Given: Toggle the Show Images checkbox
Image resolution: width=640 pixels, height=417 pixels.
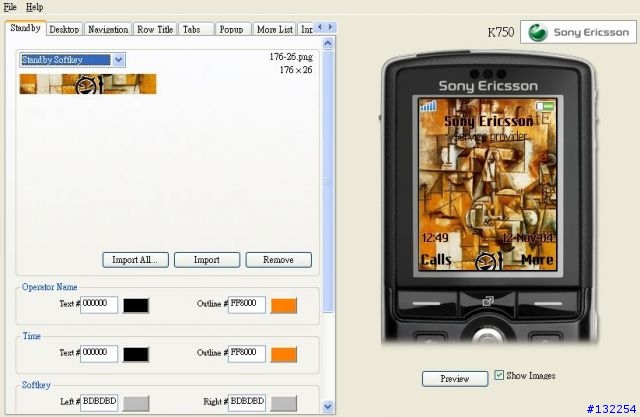Looking at the screenshot, I should pyautogui.click(x=499, y=375).
